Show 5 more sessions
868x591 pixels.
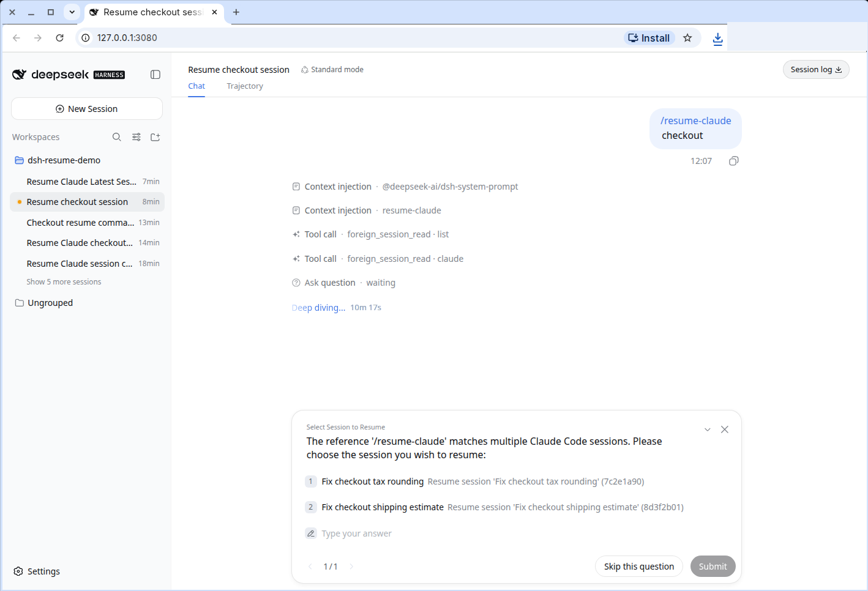tap(64, 282)
